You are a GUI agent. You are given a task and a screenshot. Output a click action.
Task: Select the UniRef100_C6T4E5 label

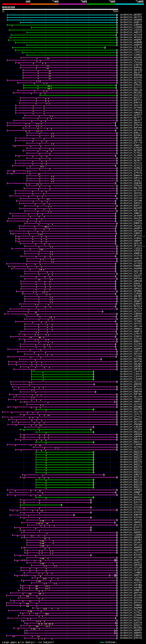coord(131,429)
